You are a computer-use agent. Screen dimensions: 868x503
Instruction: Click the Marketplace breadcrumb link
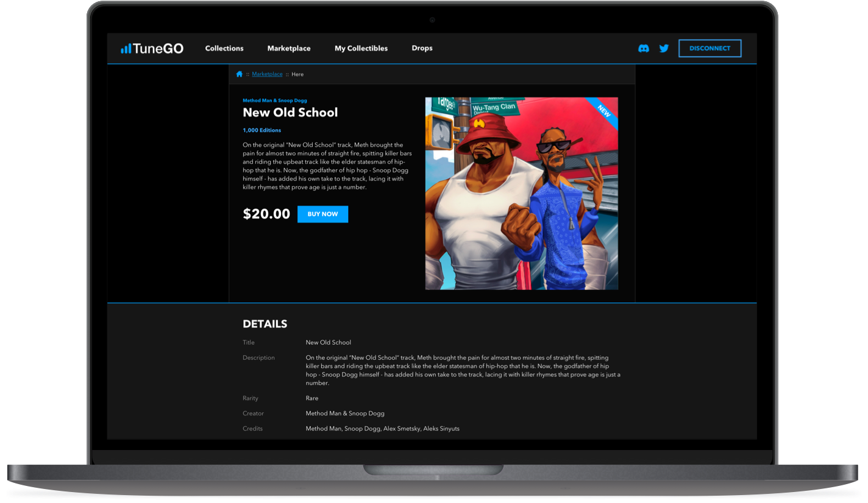[x=267, y=74]
